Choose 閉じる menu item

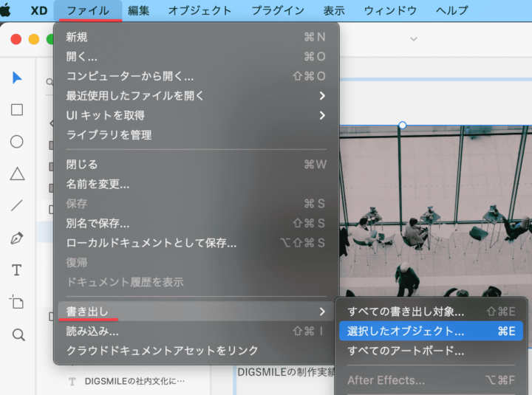[196, 164]
